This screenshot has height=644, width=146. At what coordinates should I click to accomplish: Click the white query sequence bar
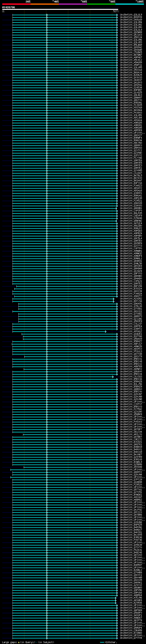pyautogui.click(x=60, y=10)
